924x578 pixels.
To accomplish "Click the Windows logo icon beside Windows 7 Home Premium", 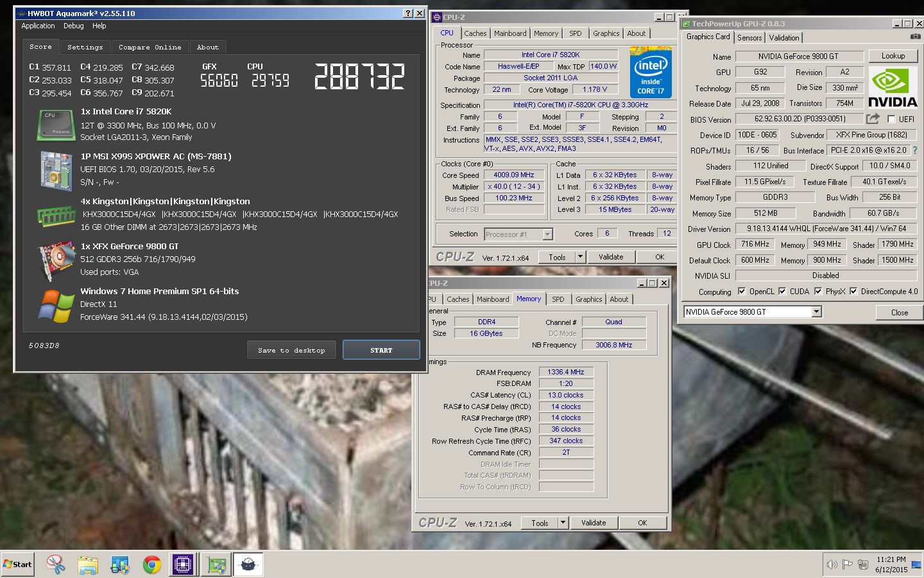I will pyautogui.click(x=56, y=306).
